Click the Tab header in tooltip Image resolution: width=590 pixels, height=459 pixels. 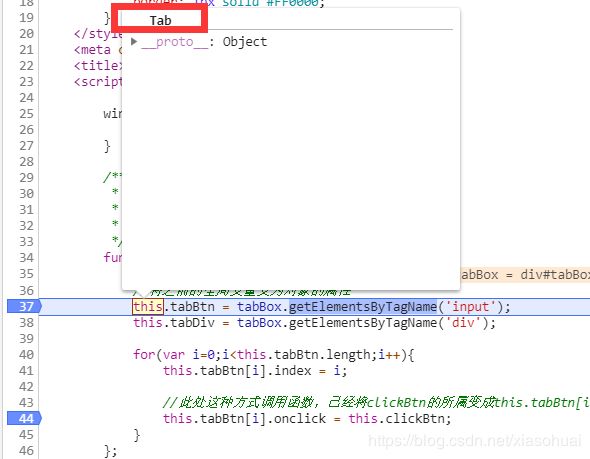coord(160,20)
